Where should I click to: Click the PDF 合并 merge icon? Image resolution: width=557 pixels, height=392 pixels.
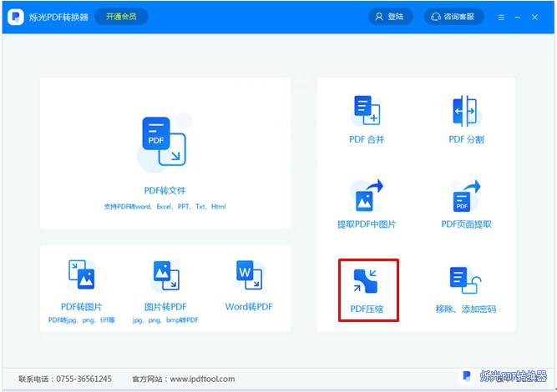(x=367, y=111)
